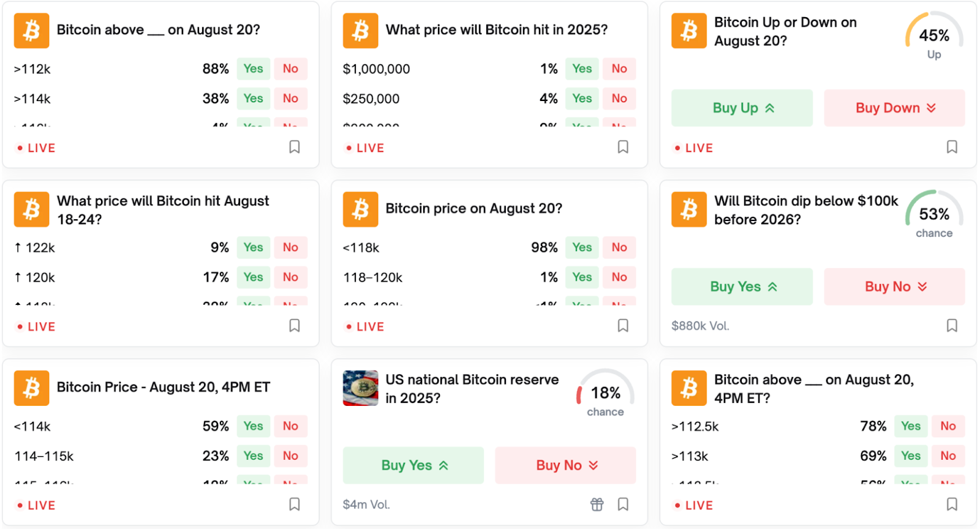Viewport: 980px width, 529px height.
Task: Click "Buy Up" on the Bitcoin Up or Down market
Action: pos(741,108)
